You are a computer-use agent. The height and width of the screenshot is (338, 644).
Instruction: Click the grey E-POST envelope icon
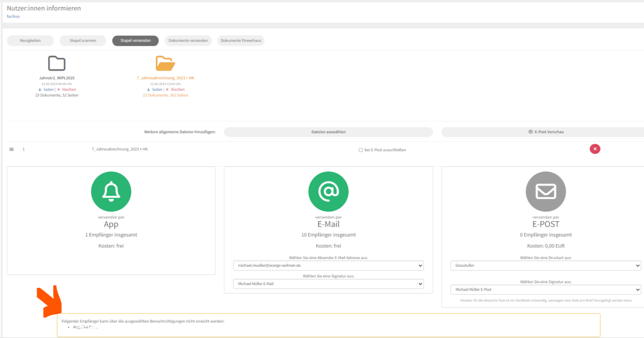pos(546,191)
